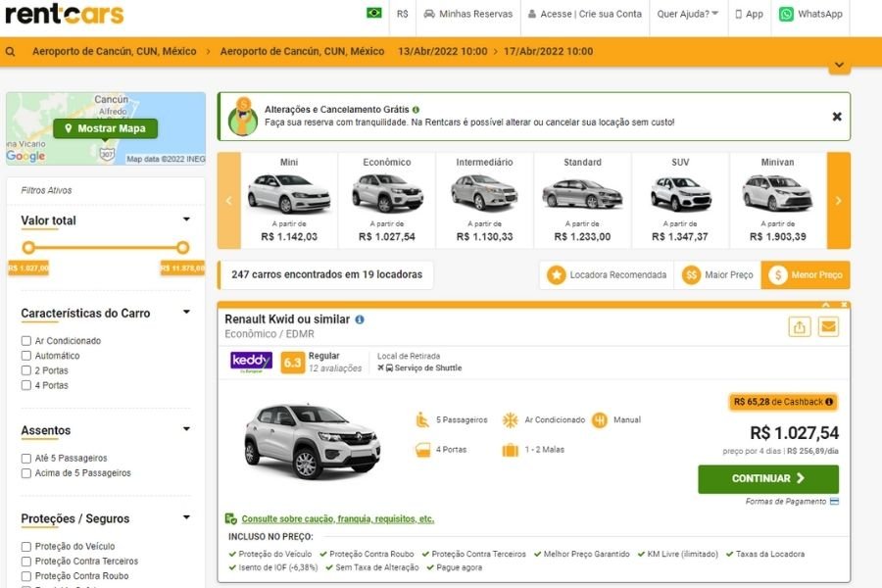Image resolution: width=882 pixels, height=588 pixels.
Task: Check Proteção do Veículo filter
Action: click(x=25, y=547)
